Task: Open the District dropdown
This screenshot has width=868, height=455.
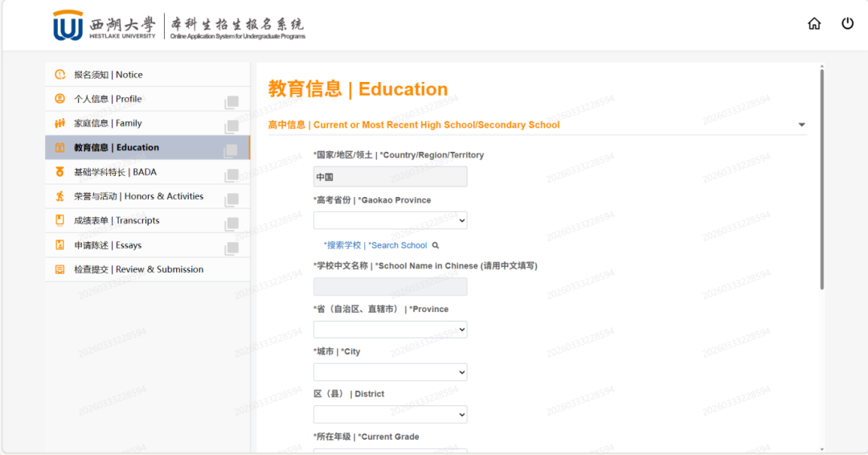Action: tap(391, 415)
